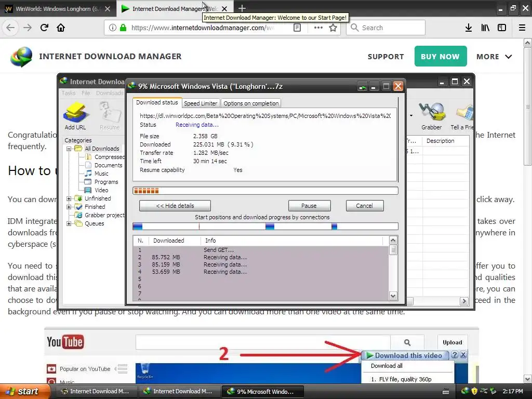Open the File menu in IDM
The image size is (532, 399).
point(86,93)
